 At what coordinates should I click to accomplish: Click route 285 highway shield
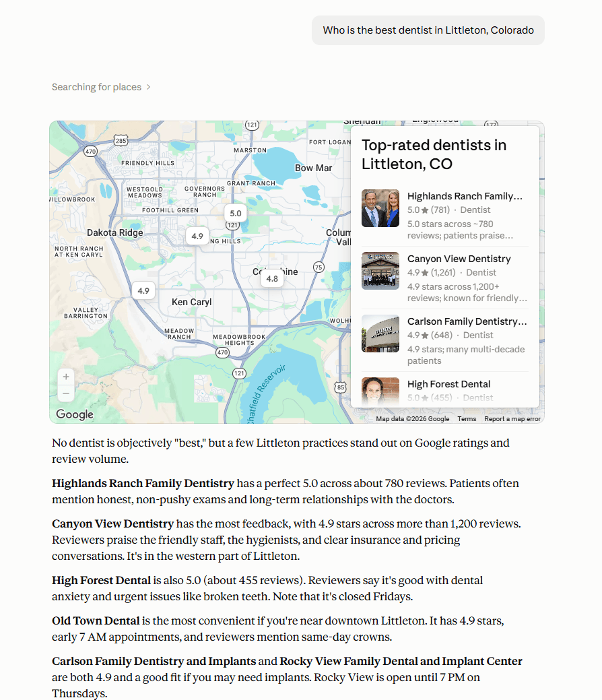pyautogui.click(x=121, y=141)
